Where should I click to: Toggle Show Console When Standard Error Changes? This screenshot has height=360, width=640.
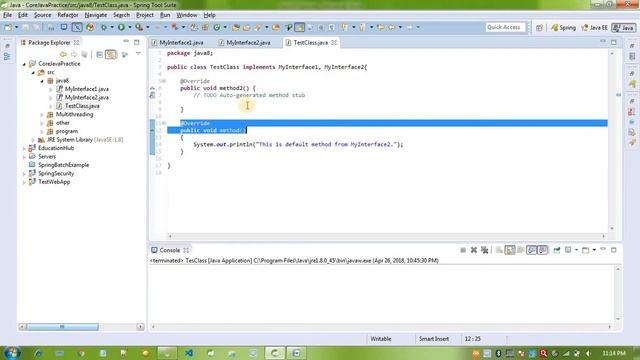(542, 250)
